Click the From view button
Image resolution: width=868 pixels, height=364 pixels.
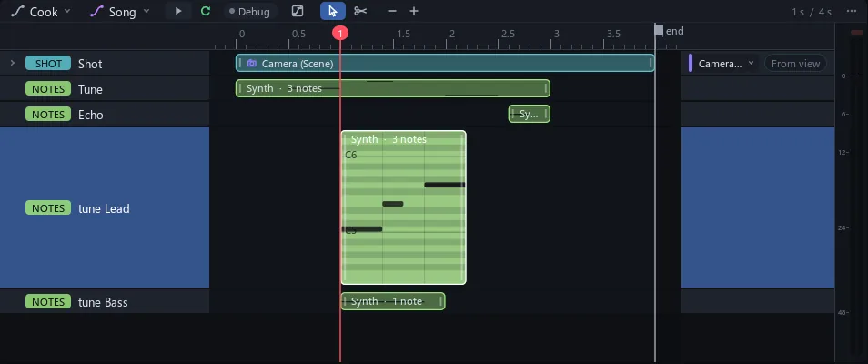(x=795, y=63)
